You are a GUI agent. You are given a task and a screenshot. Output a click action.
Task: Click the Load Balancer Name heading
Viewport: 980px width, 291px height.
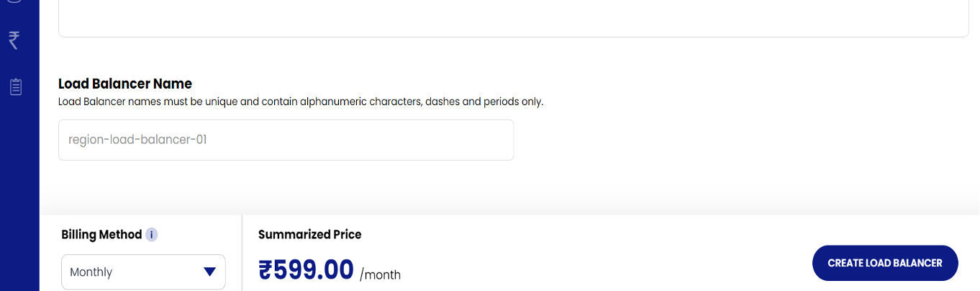(125, 84)
